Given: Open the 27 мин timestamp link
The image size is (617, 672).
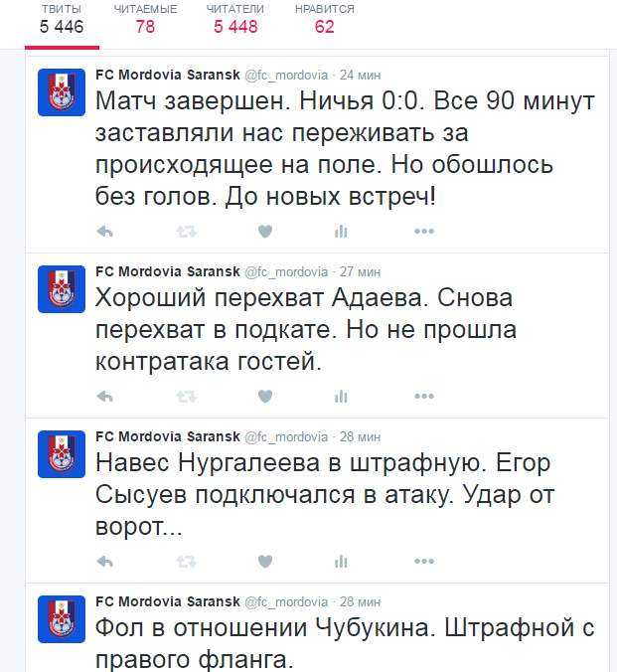Looking at the screenshot, I should [x=360, y=272].
